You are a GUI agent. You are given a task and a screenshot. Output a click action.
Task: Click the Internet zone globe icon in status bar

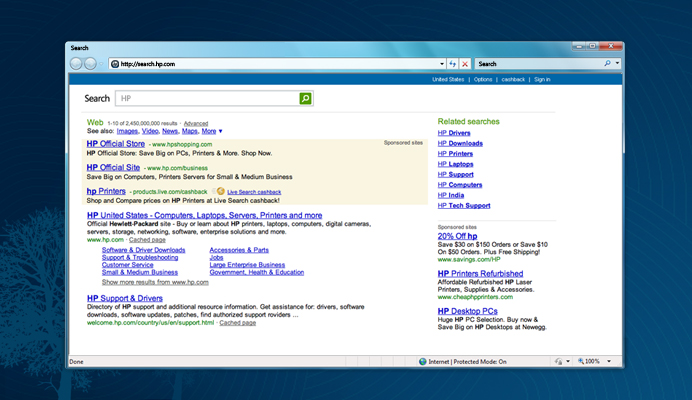tap(422, 362)
